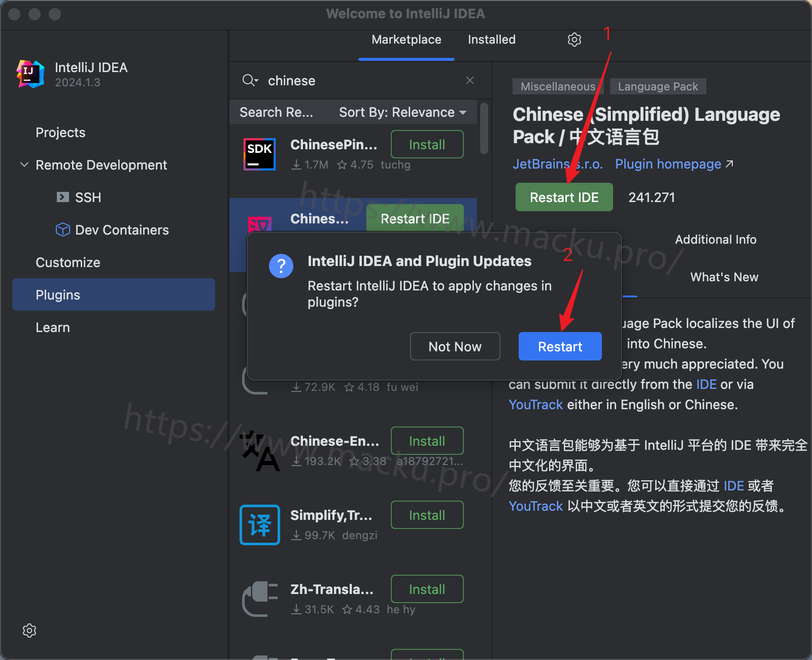The image size is (812, 660).
Task: Select the Chinese-En... plugin name
Action: [334, 441]
